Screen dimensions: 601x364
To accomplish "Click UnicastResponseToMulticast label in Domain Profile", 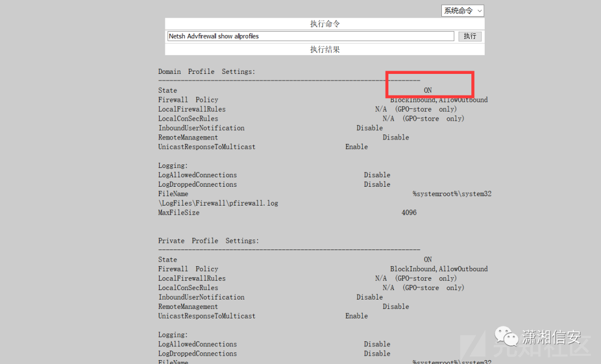I will coord(206,147).
